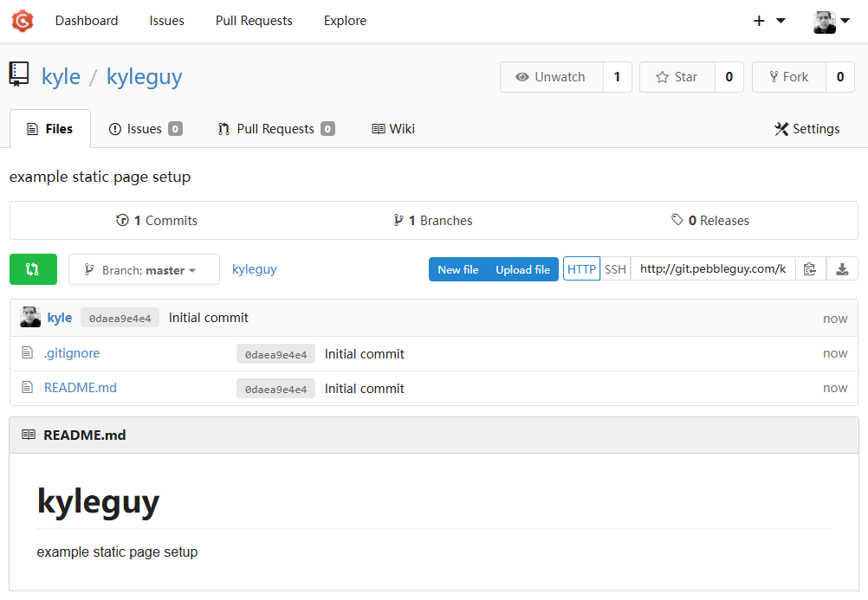Download repository archive via the download icon
Viewport: 868px width, 600px height.
(x=841, y=268)
